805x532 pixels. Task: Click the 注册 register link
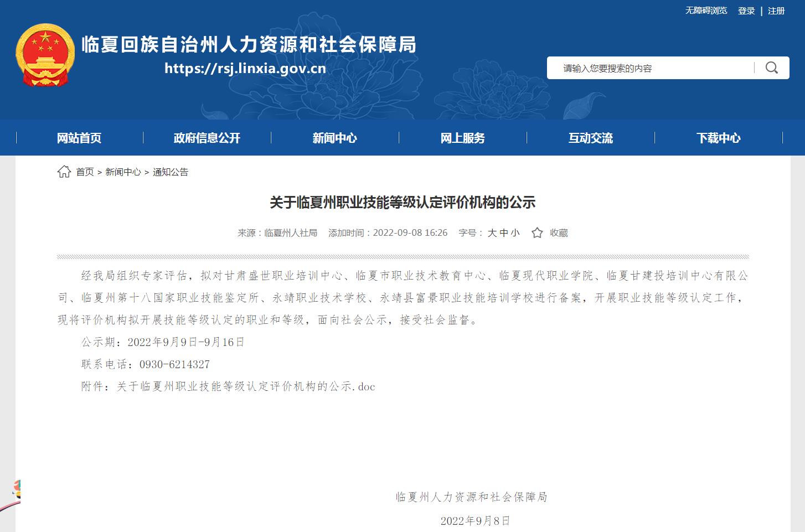(x=776, y=11)
